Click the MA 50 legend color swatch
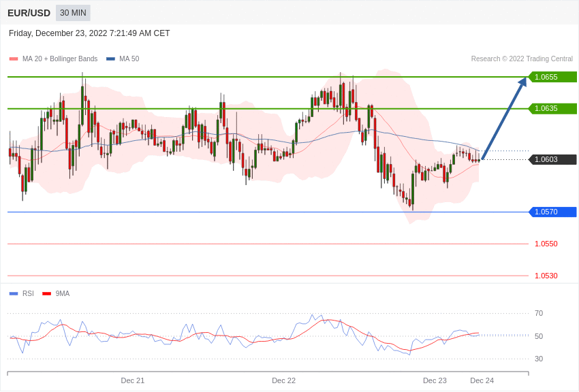 (110, 59)
